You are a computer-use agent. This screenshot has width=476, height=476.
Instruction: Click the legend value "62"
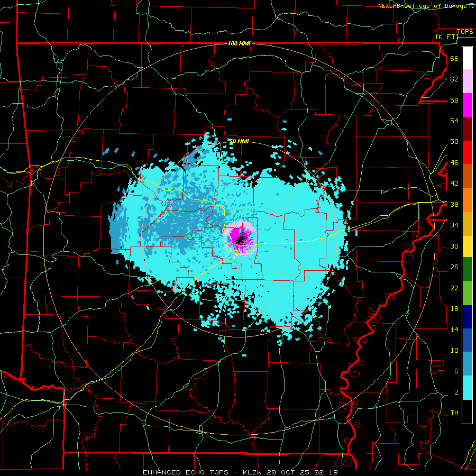(454, 79)
